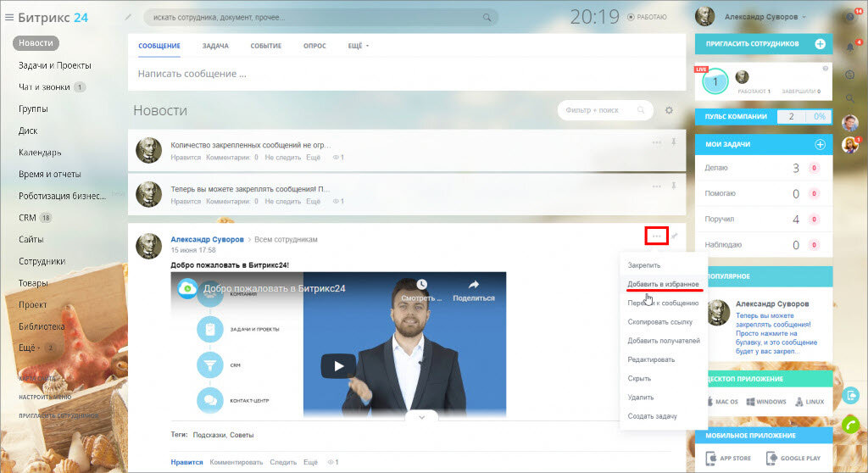Toggle Не следить on first pinned post

coord(282,158)
